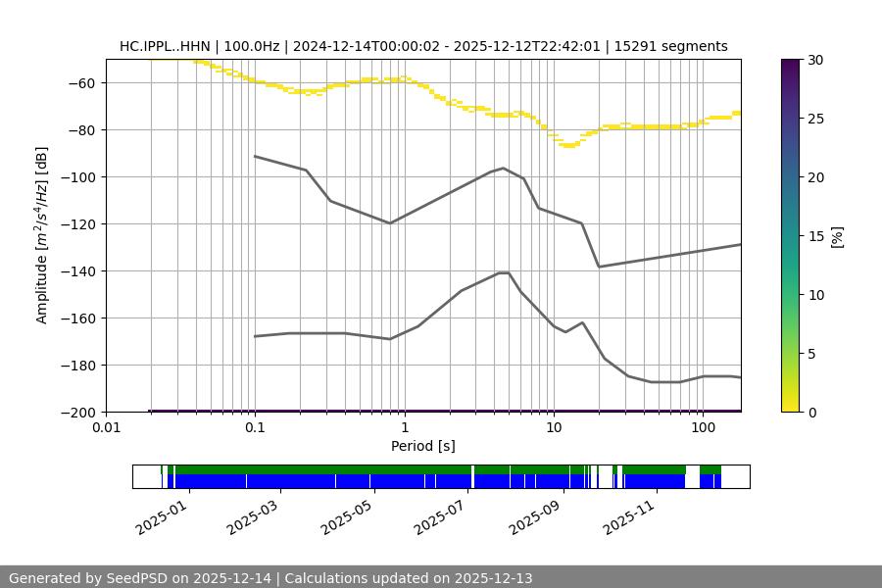Click the "0.01" x-axis tick label

tap(106, 428)
